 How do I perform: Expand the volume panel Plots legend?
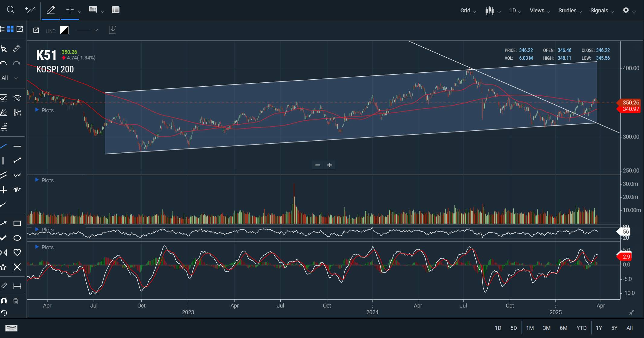click(x=44, y=180)
